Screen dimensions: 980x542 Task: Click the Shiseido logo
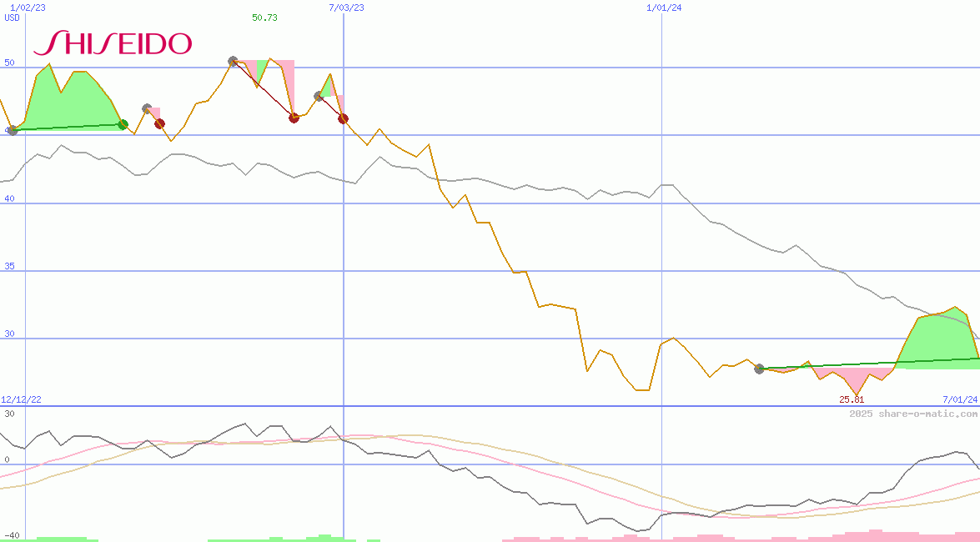pos(117,40)
